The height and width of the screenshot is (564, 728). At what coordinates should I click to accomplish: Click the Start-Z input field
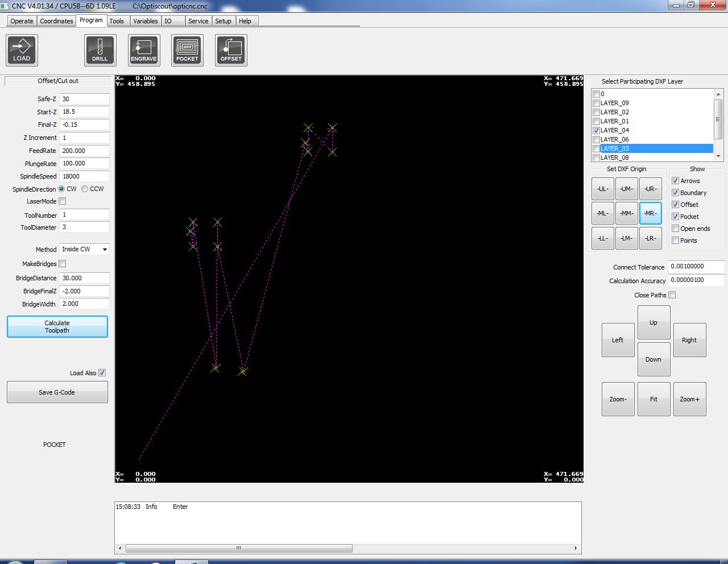[x=85, y=112]
